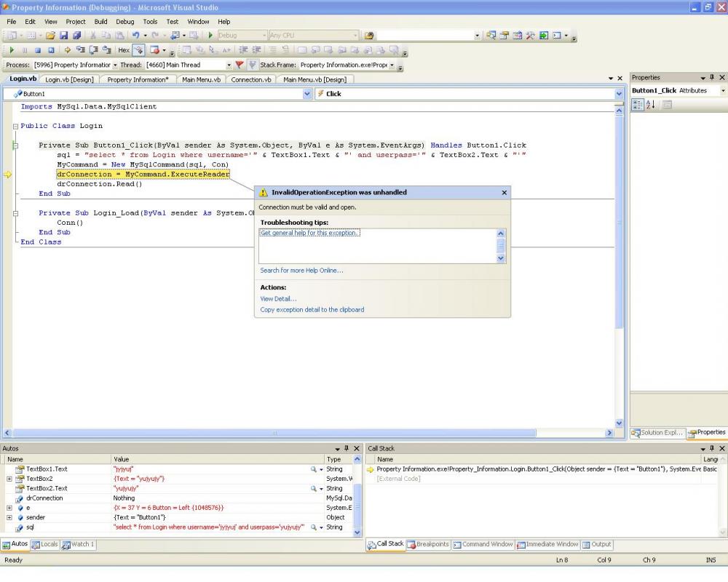The image size is (728, 582).
Task: Switch to the Output tab
Action: pyautogui.click(x=597, y=544)
